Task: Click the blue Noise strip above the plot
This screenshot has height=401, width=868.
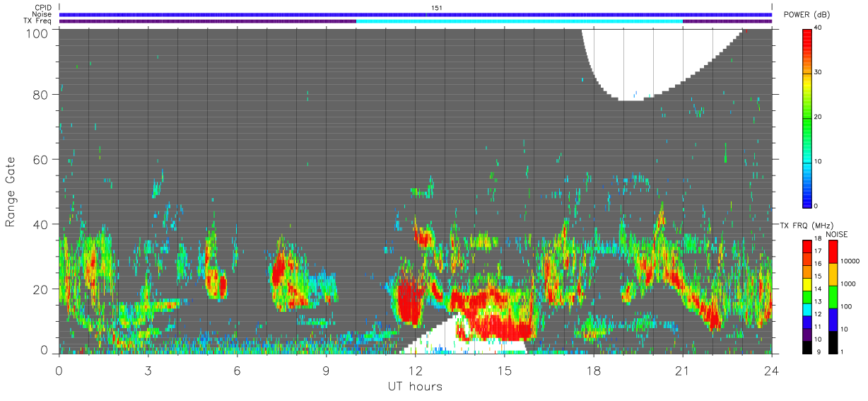Action: 415,14
